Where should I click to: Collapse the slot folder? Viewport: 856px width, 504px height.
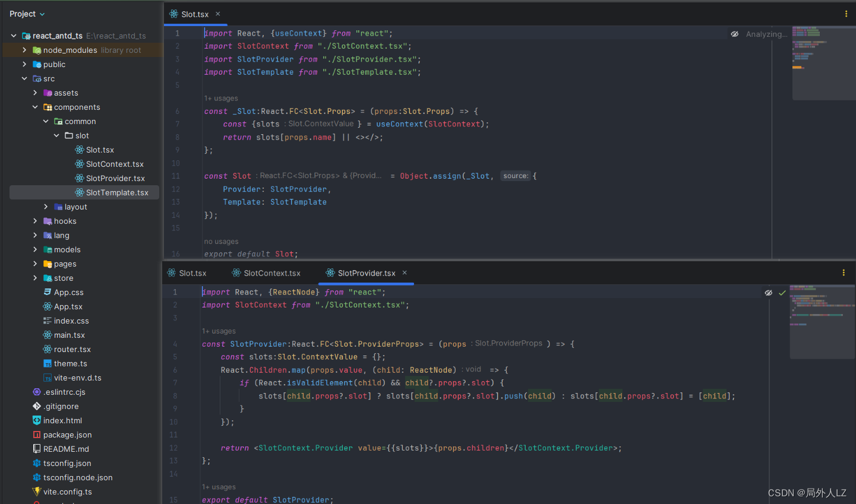[x=56, y=135]
